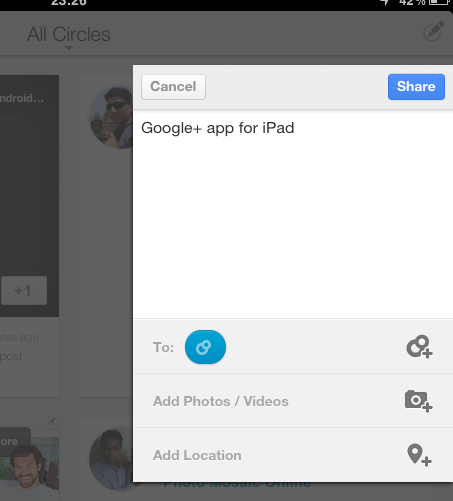Click into the post text area
The width and height of the screenshot is (453, 501).
click(x=293, y=214)
